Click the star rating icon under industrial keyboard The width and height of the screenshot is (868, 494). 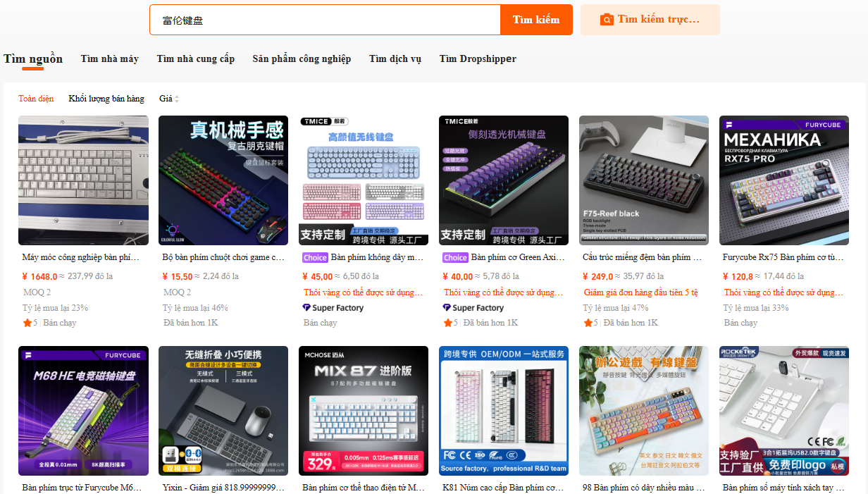[27, 323]
